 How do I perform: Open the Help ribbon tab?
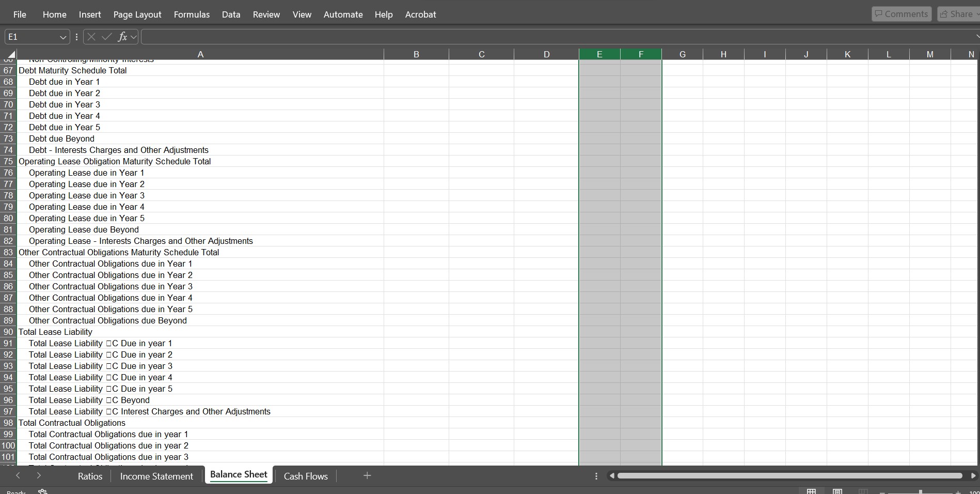point(384,14)
